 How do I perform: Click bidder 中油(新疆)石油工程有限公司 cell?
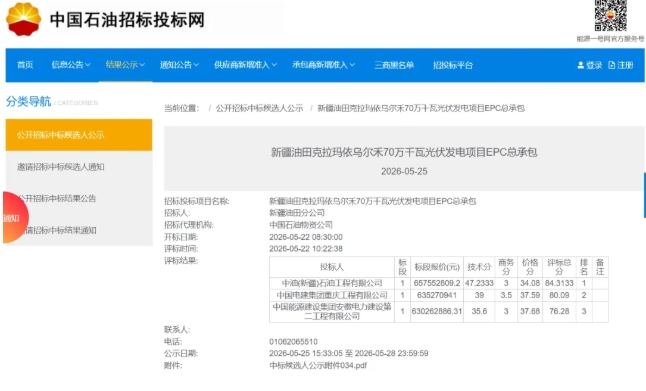point(332,283)
